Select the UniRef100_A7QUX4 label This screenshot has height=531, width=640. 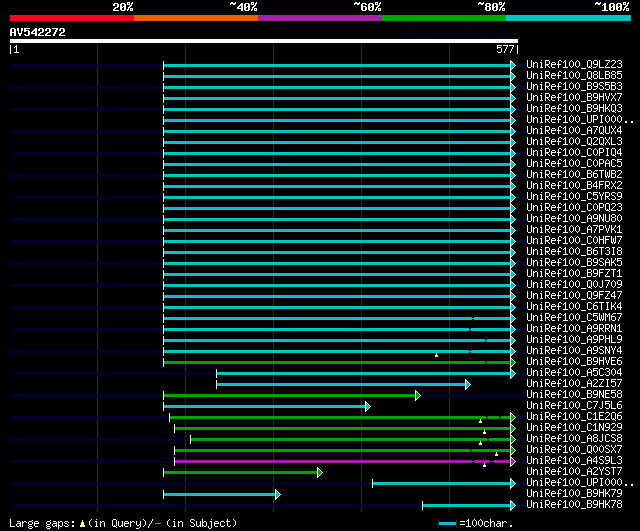(574, 131)
